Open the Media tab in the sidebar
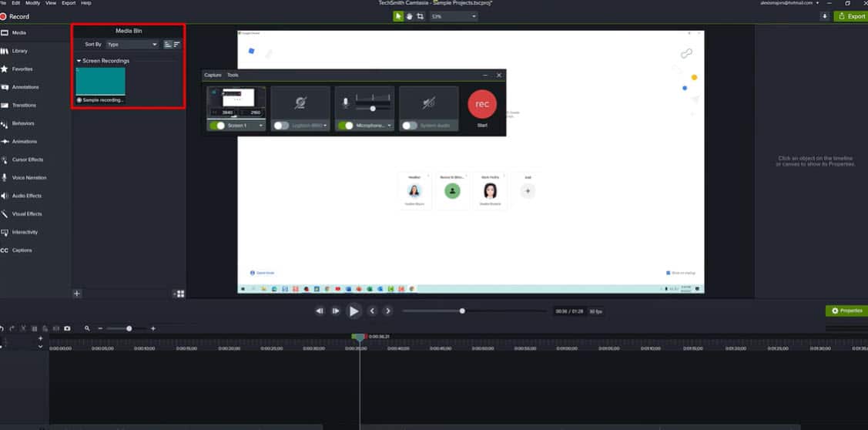The height and width of the screenshot is (430, 868). coord(18,33)
